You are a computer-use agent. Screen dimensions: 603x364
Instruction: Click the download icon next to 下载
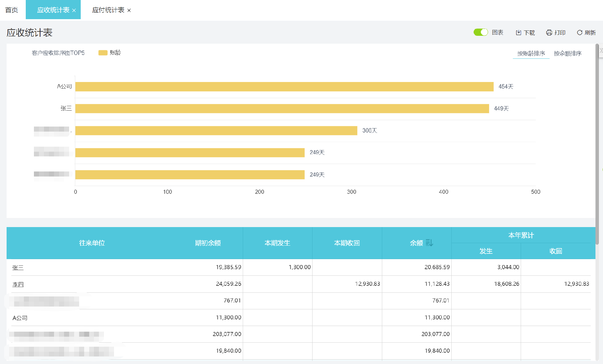click(x=519, y=33)
